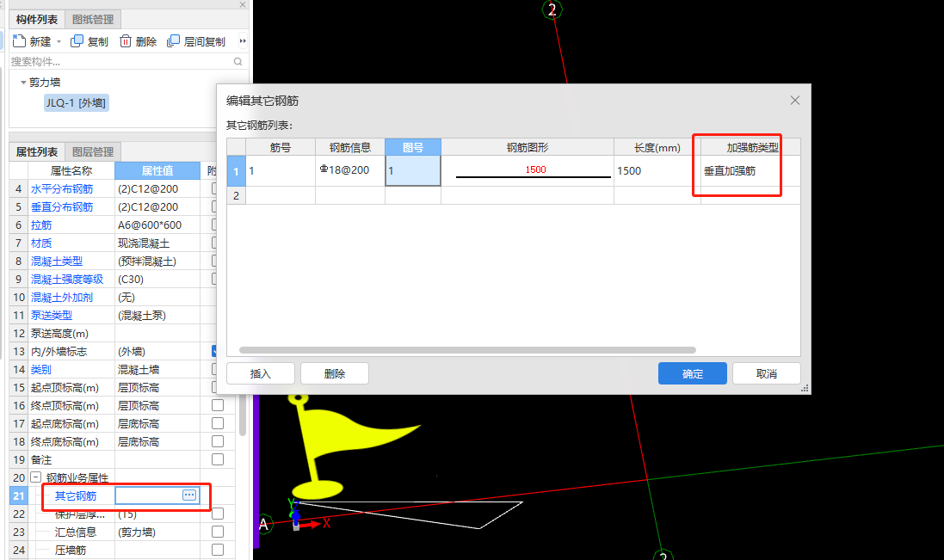This screenshot has width=944, height=560.
Task: Click the 复制 copy icon
Action: pyautogui.click(x=77, y=41)
